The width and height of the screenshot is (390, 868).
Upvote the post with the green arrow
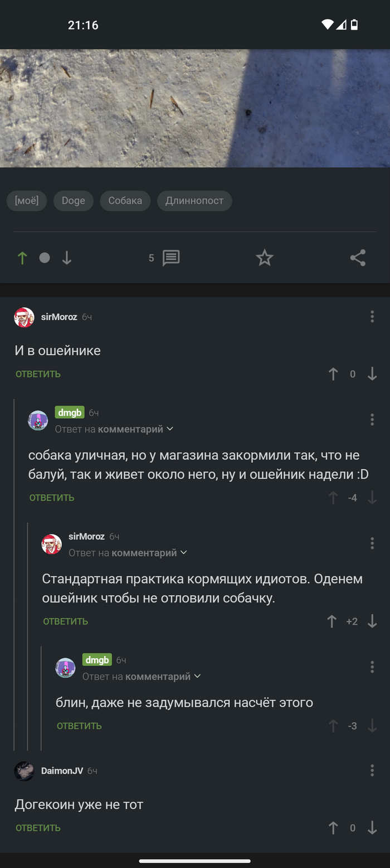pos(22,258)
